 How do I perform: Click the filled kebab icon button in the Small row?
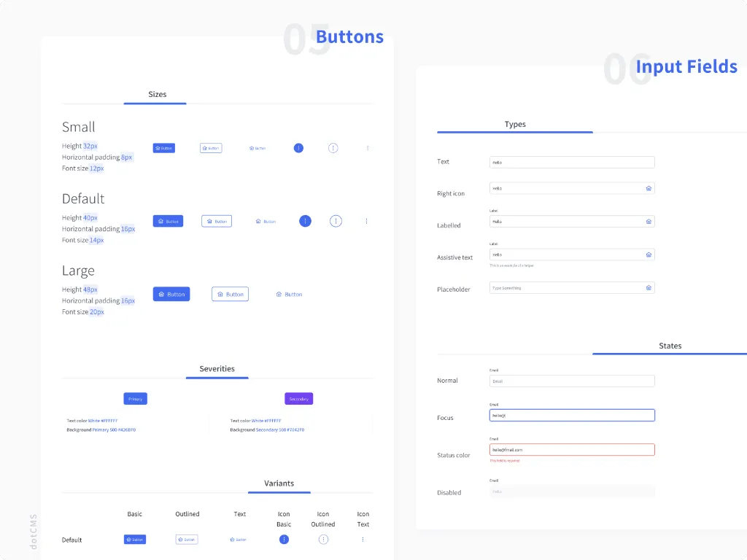point(298,148)
